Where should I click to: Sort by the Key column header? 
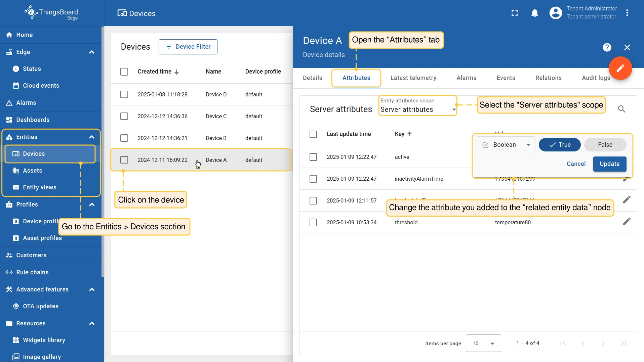coord(400,134)
